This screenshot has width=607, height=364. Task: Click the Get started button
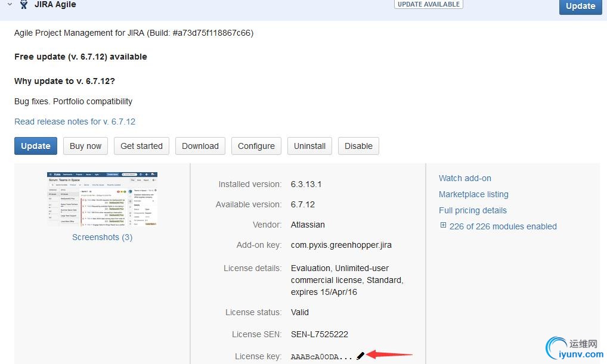pos(141,146)
